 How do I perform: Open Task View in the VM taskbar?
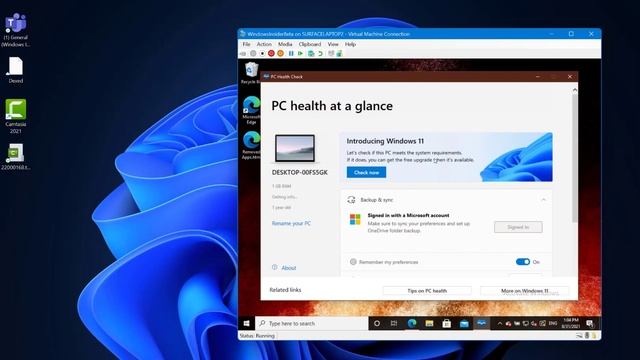tap(394, 323)
